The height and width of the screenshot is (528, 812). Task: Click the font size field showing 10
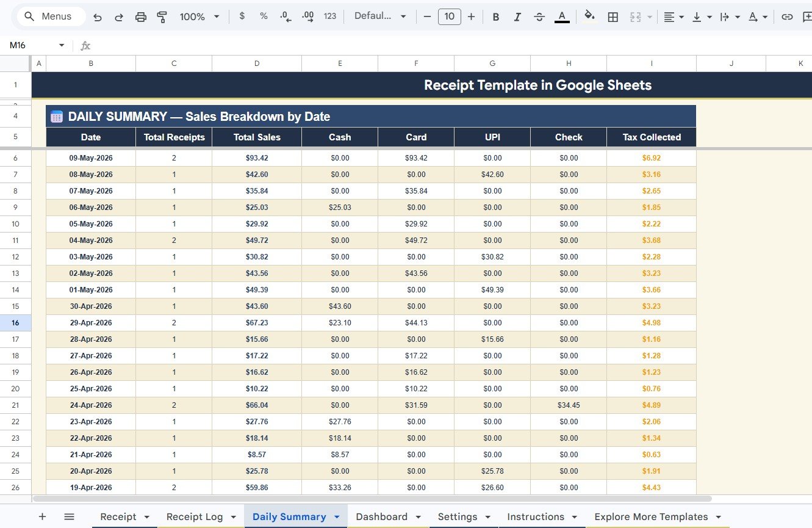tap(450, 16)
